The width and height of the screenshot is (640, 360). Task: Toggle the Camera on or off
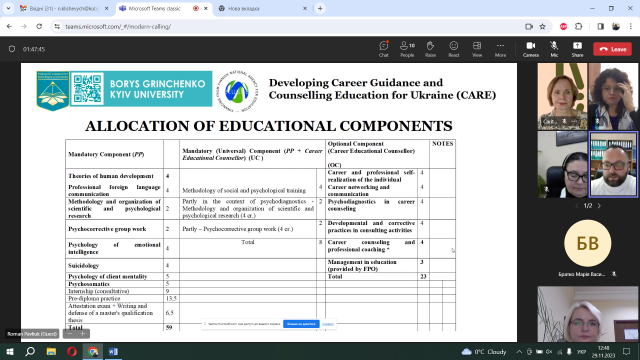pos(531,49)
